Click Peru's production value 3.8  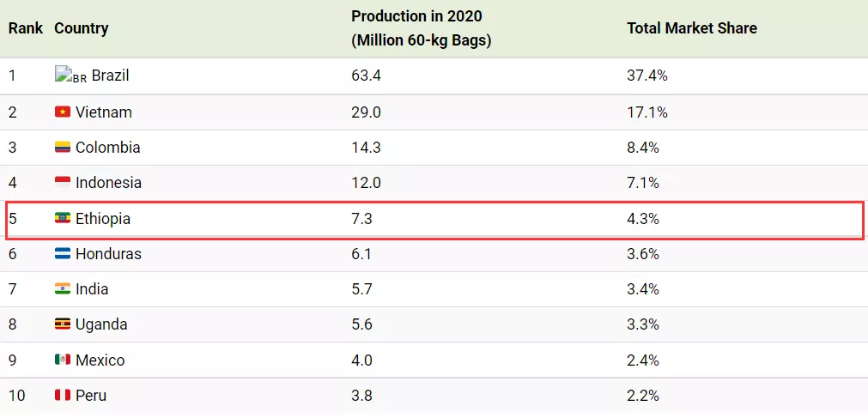pos(361,396)
